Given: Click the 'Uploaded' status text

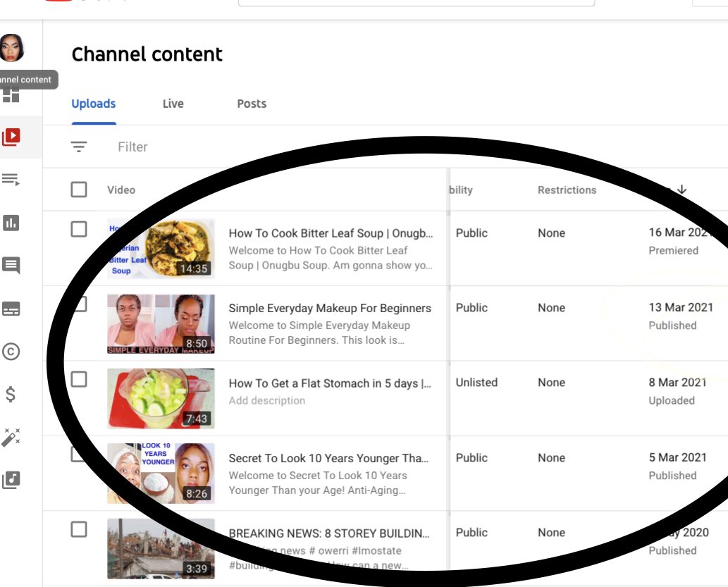Looking at the screenshot, I should coord(672,400).
